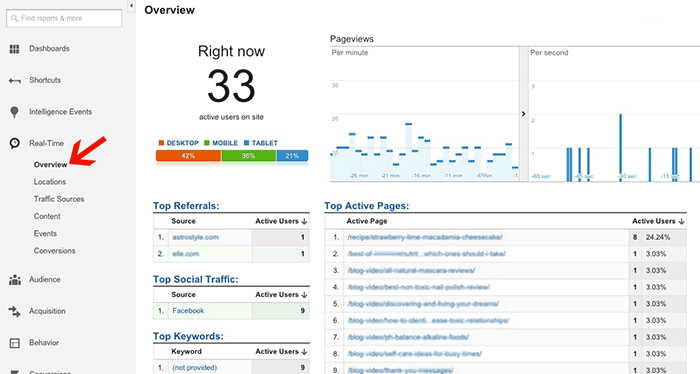700x374 pixels.
Task: Open the discovering-and-living-your-dreams page link
Action: [x=423, y=304]
